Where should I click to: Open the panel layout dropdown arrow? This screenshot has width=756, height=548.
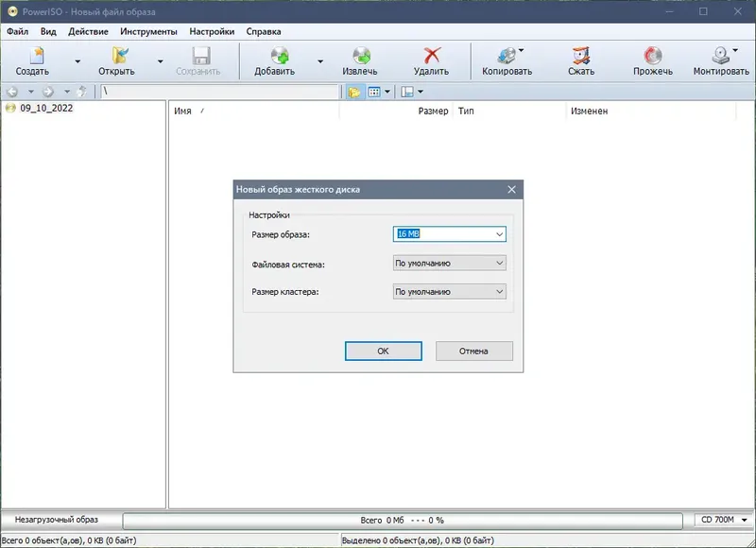(421, 92)
